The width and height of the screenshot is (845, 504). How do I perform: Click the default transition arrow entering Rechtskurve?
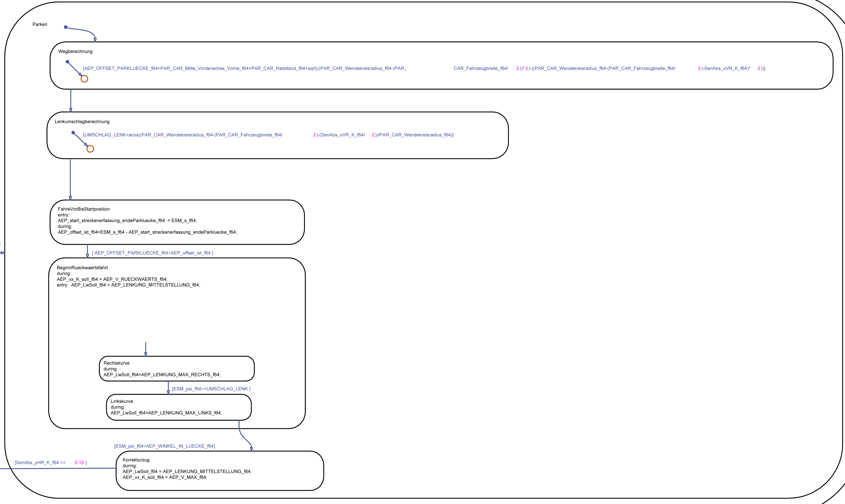click(146, 348)
